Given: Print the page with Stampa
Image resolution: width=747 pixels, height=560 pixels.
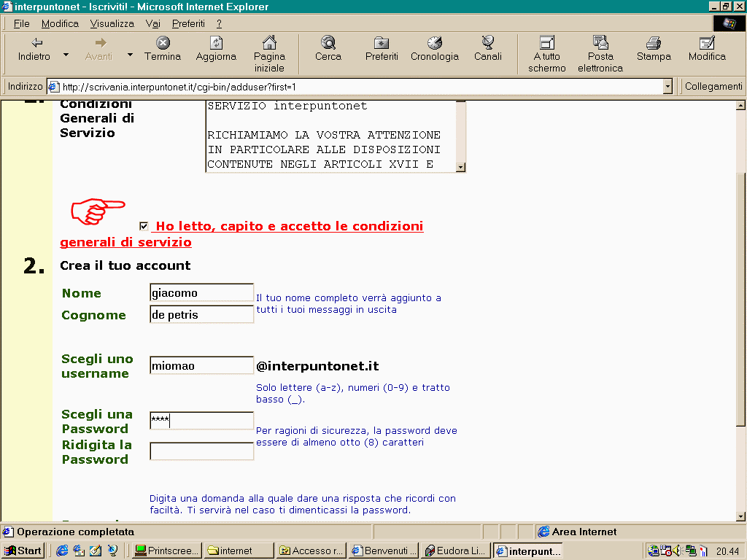Looking at the screenshot, I should 654,49.
